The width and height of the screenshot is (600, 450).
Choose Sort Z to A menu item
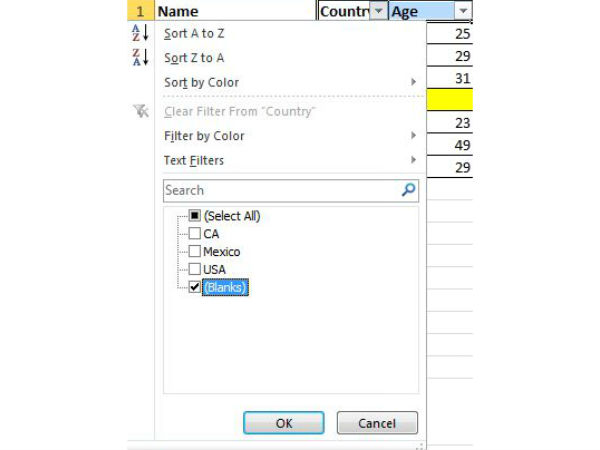click(x=194, y=58)
